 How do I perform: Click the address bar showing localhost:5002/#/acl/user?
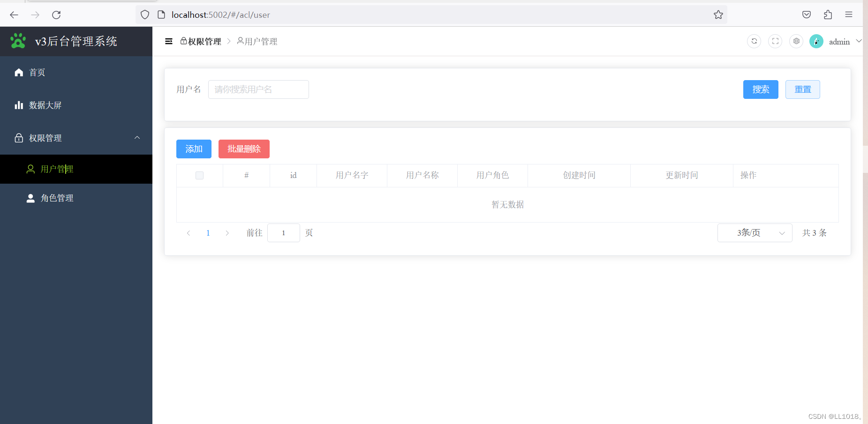pos(431,15)
